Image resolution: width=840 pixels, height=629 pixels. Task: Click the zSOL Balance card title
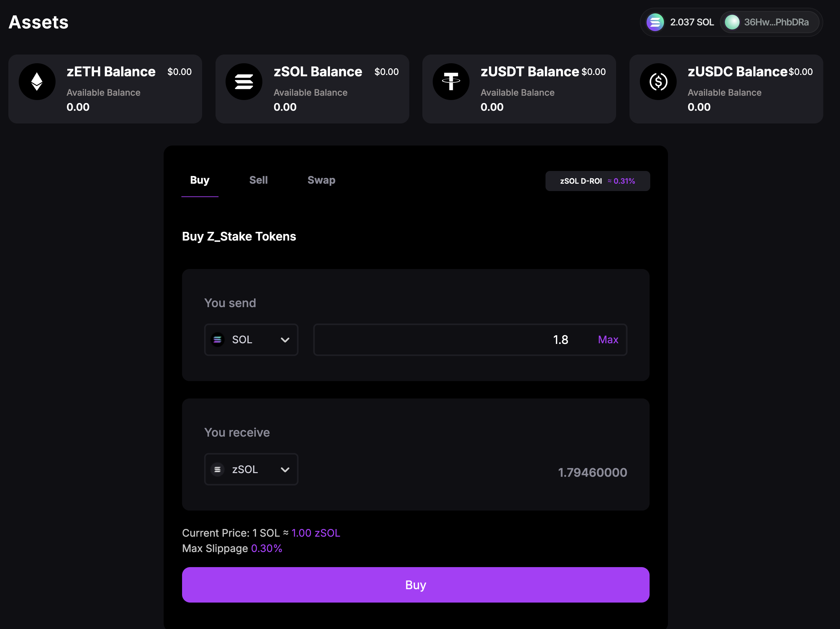click(x=318, y=72)
